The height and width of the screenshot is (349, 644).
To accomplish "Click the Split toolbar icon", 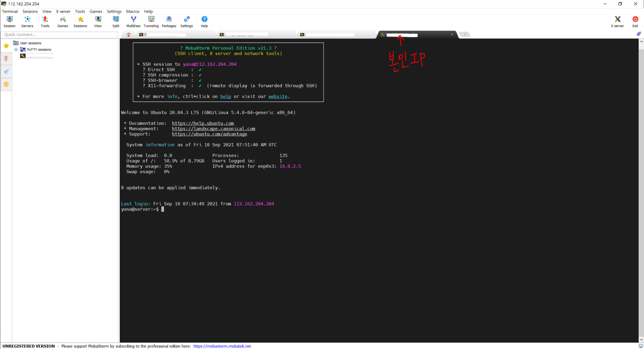I will pos(116,22).
